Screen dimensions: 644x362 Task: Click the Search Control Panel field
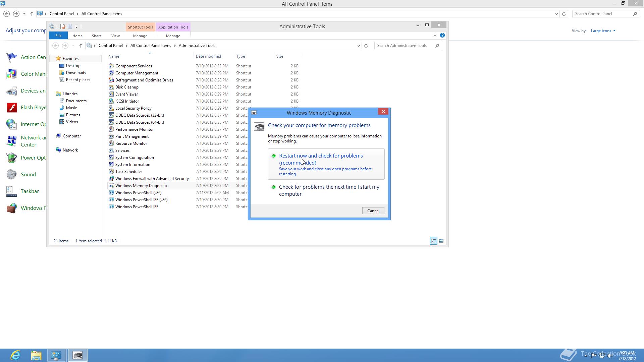602,14
